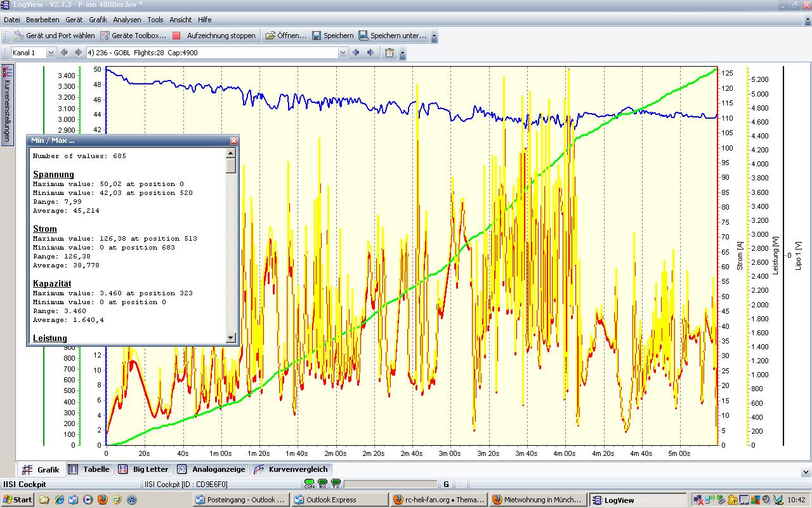This screenshot has height=508, width=812.
Task: Click the Spannung heading in Min / Max
Action: click(53, 174)
